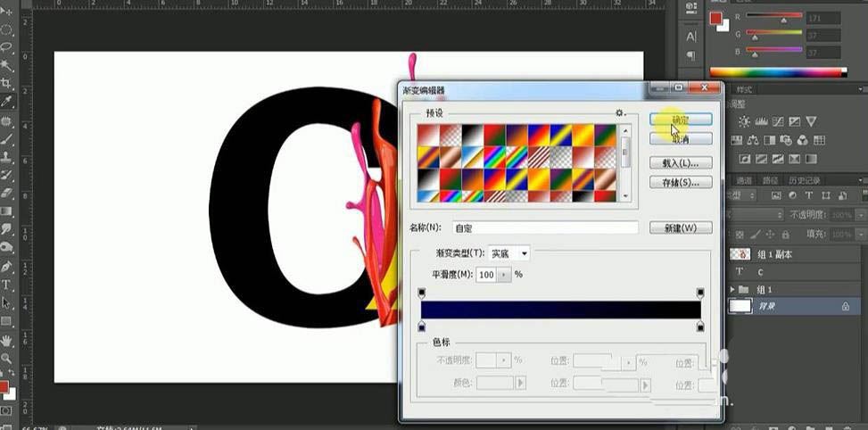Click the 载入(L)... button
The width and height of the screenshot is (868, 430).
pos(680,163)
